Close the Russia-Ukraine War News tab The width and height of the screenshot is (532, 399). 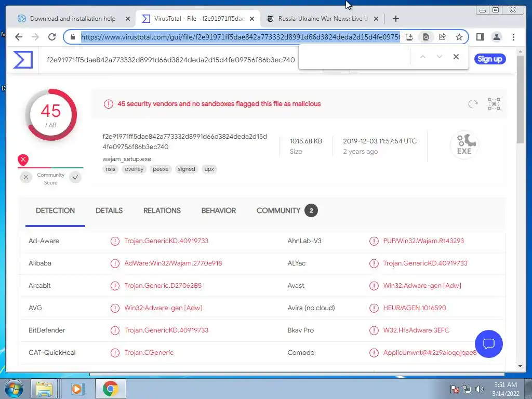pos(376,19)
